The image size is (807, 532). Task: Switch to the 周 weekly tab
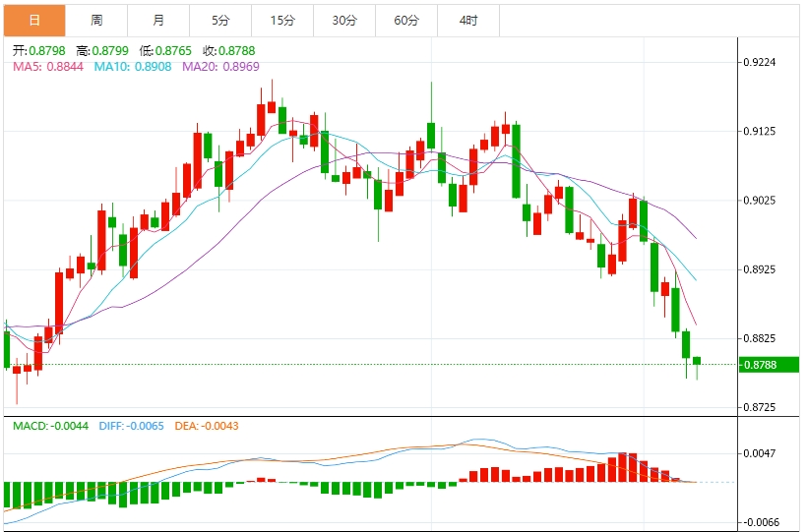tap(96, 21)
